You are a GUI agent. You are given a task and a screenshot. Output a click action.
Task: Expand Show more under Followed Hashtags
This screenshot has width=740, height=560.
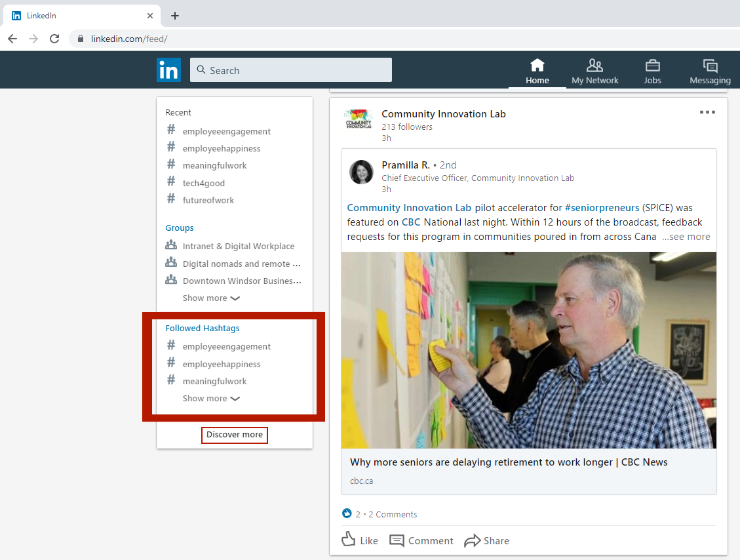[210, 398]
